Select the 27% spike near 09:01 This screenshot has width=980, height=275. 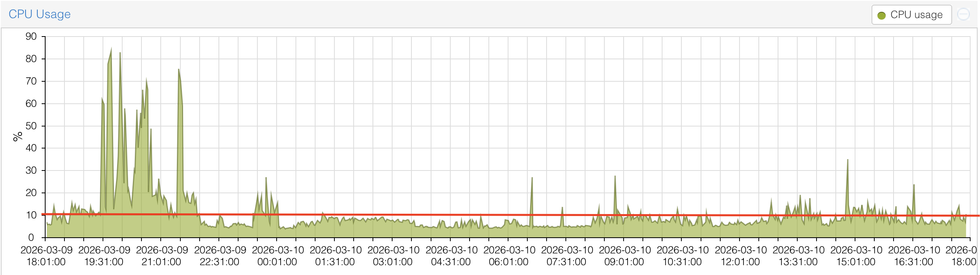point(615,177)
